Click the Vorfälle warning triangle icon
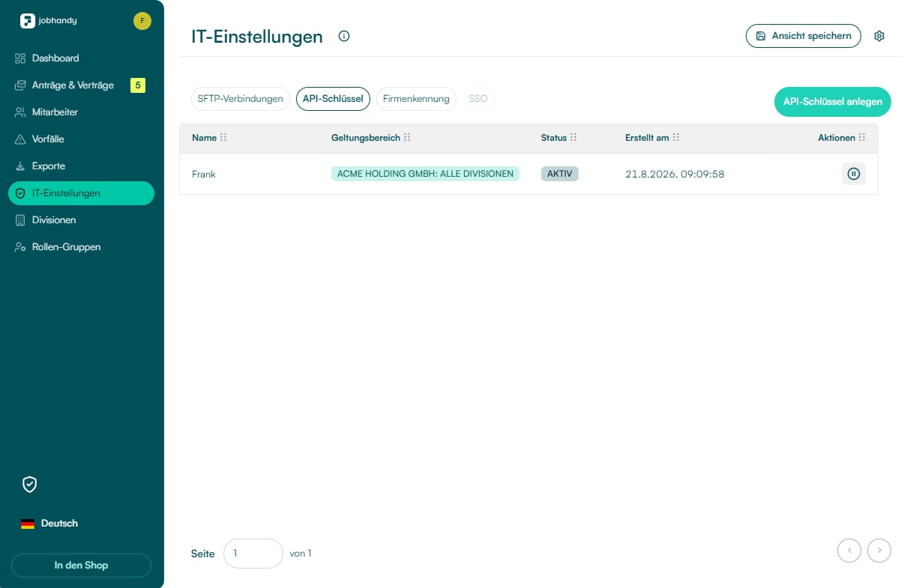Screen dimensions: 916x588 (20, 139)
